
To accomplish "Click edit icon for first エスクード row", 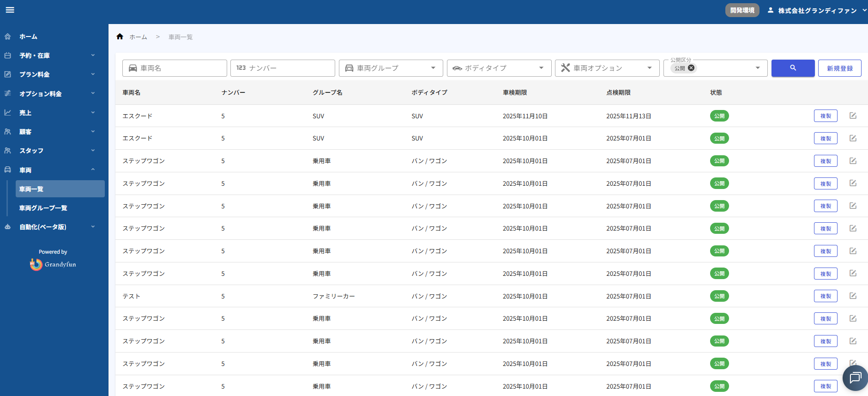I will 853,116.
